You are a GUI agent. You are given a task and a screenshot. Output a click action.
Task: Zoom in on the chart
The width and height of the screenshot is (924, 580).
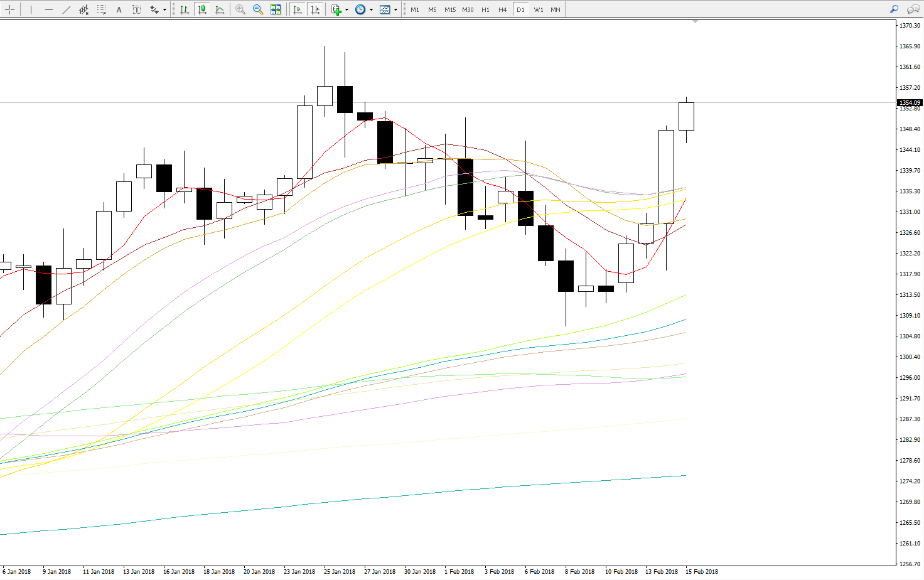point(240,9)
